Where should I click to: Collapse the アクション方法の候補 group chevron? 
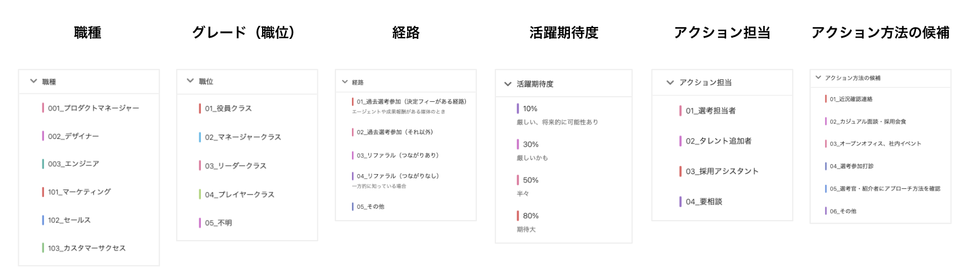(x=818, y=77)
